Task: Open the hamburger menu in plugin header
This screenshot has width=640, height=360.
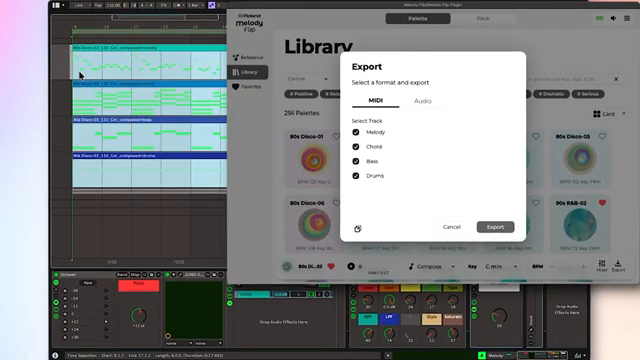Action: [627, 18]
